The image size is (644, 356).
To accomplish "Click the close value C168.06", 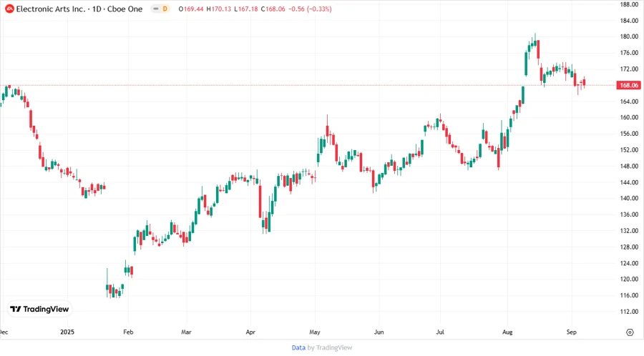I will (273, 9).
